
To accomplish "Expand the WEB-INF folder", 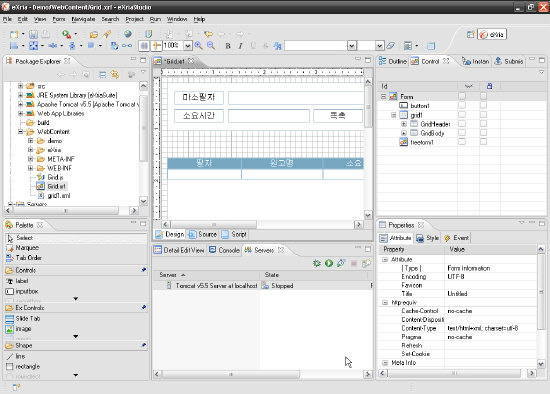I will click(31, 168).
